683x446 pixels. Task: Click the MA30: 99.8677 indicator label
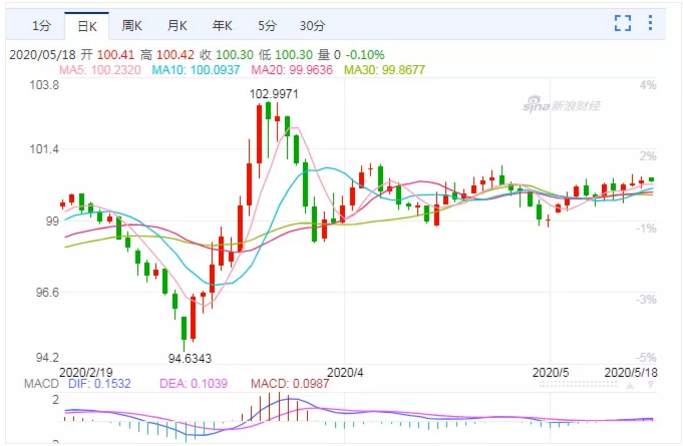(384, 70)
